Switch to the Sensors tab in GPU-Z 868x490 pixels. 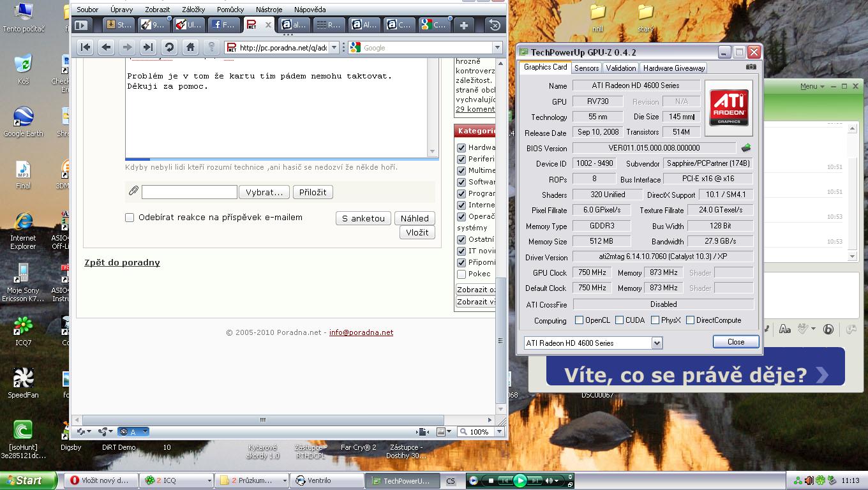pyautogui.click(x=587, y=68)
